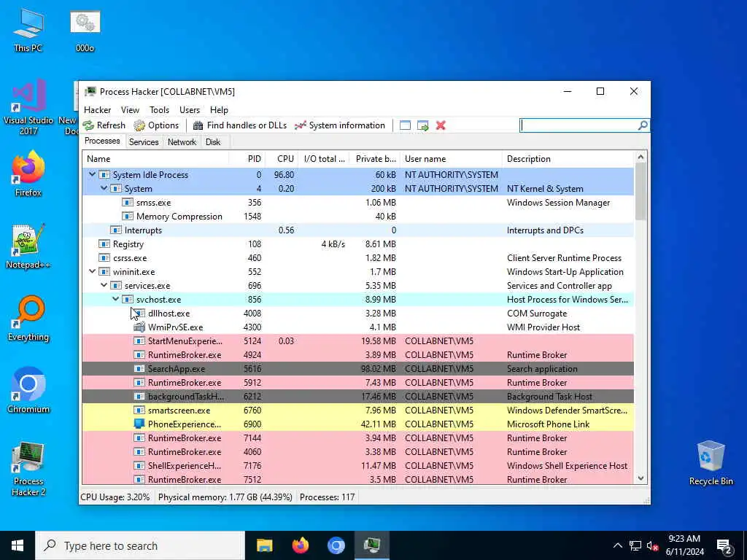The image size is (747, 560).
Task: Click the WmiPrvSE.exe process icon
Action: 139,327
